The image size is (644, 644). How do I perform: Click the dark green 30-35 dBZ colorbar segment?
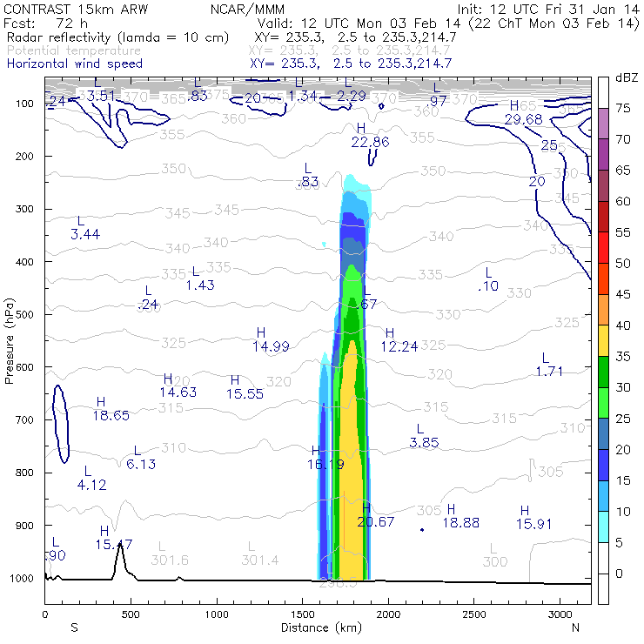click(x=603, y=372)
